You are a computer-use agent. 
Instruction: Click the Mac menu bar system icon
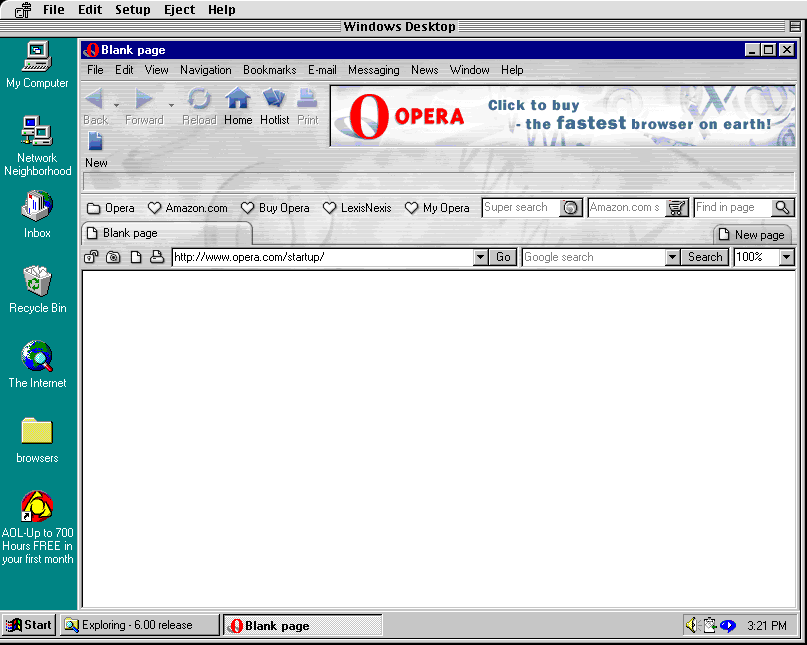tap(23, 9)
